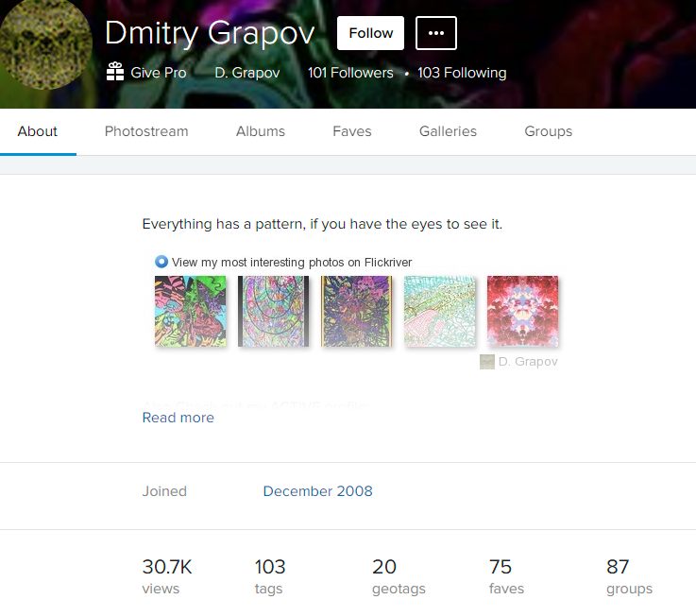Click the small D. Grapov badge icon
The image size is (696, 616).
tap(487, 362)
